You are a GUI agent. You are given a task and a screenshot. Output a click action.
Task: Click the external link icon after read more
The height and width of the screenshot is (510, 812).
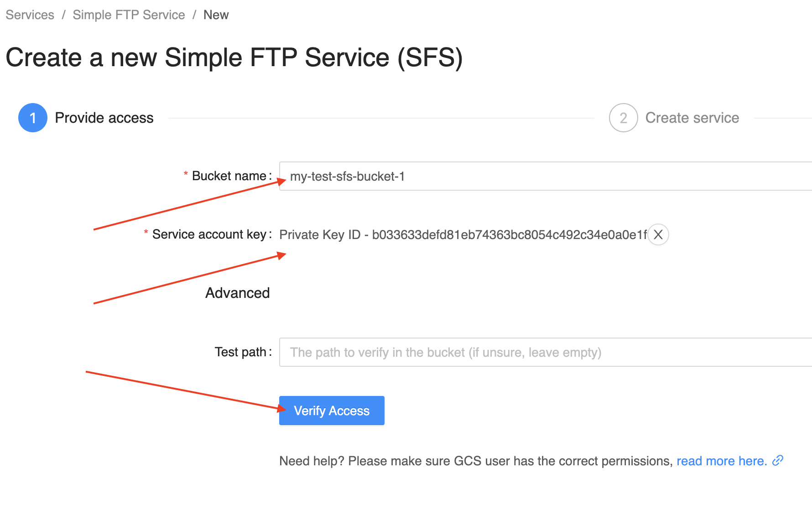point(778,461)
